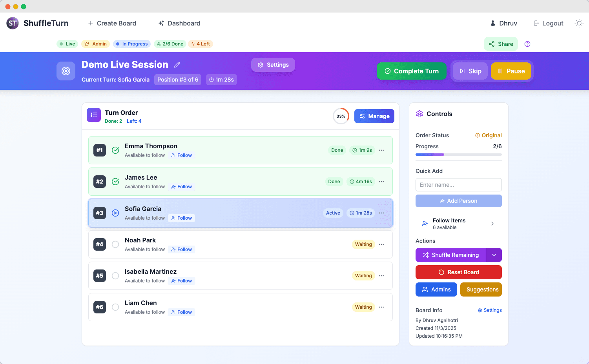
Task: Click the target icon beside Demo Live Session
Action: (x=66, y=71)
